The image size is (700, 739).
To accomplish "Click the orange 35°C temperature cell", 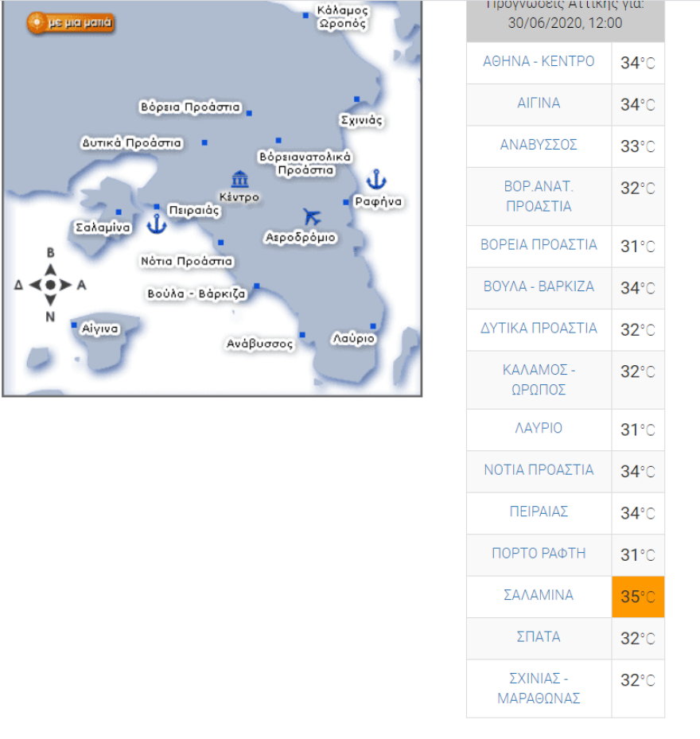I will [637, 597].
